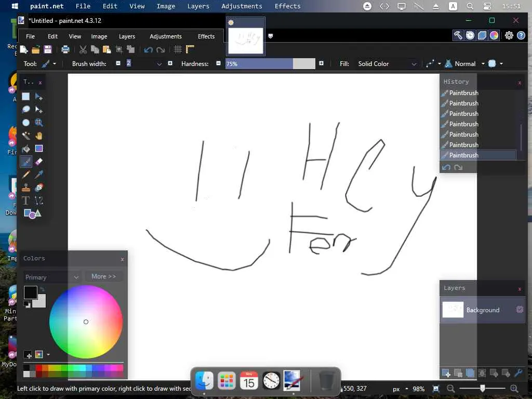Select the Rectangle Select tool
532x399 pixels.
[26, 97]
